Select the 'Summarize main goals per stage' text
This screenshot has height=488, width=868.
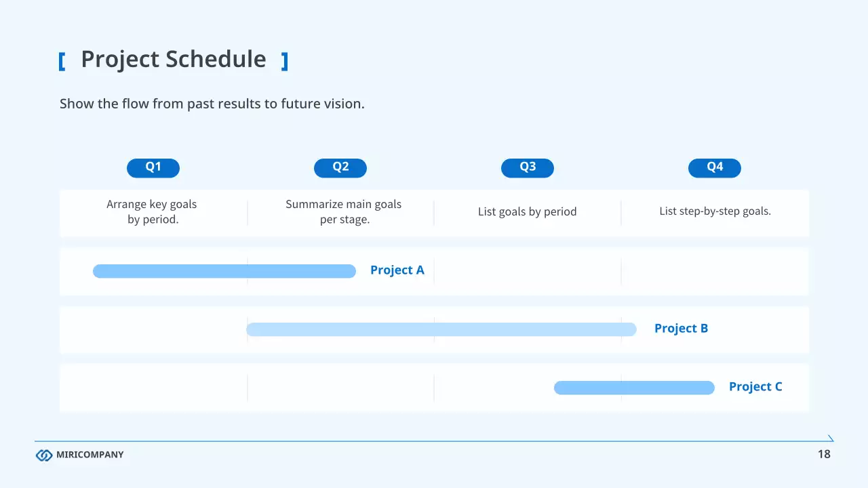point(344,211)
